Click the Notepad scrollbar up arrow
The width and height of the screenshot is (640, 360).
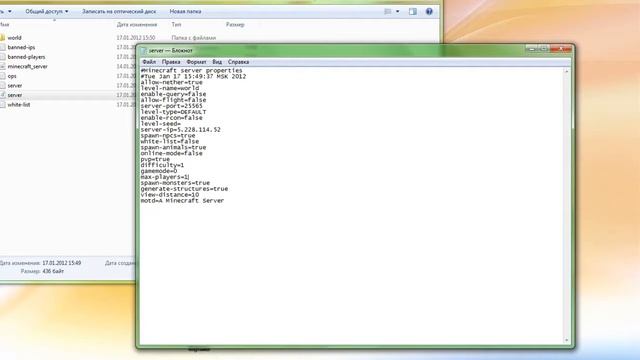point(567,71)
